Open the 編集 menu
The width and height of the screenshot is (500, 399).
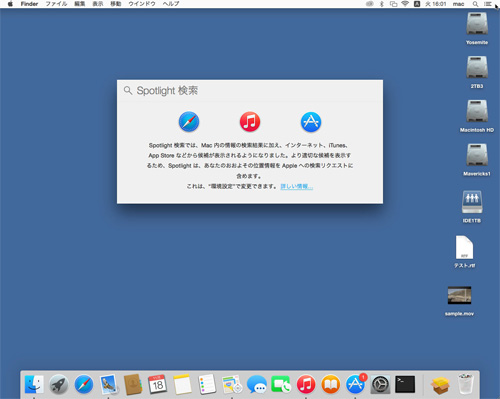pos(80,4)
